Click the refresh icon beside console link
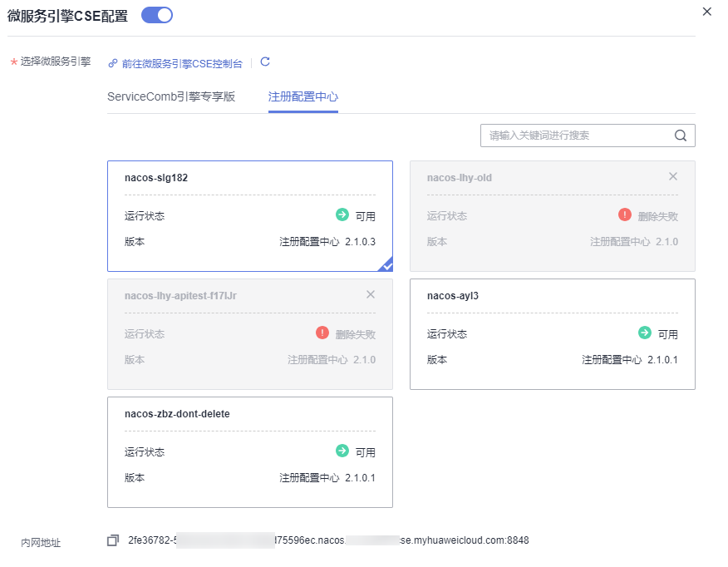The height and width of the screenshot is (567, 728). click(x=265, y=62)
